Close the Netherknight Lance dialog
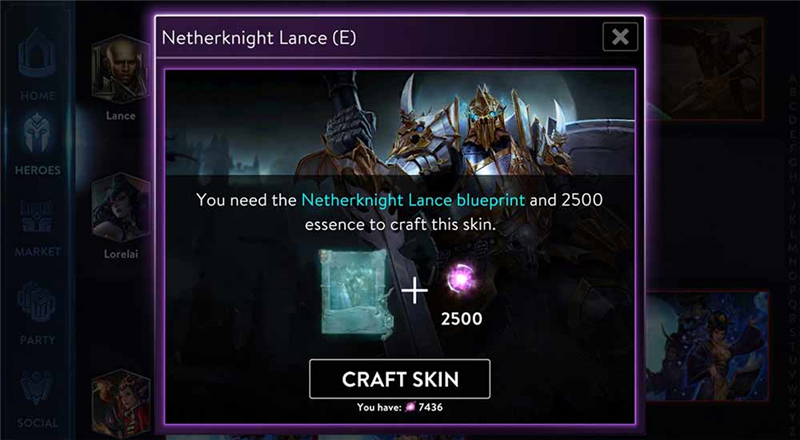Viewport: 800px width, 440px height. tap(620, 37)
